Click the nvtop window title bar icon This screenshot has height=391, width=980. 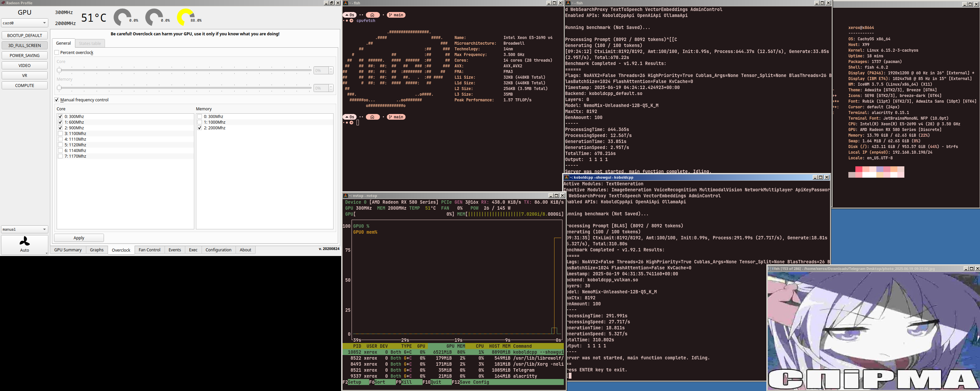pos(346,196)
